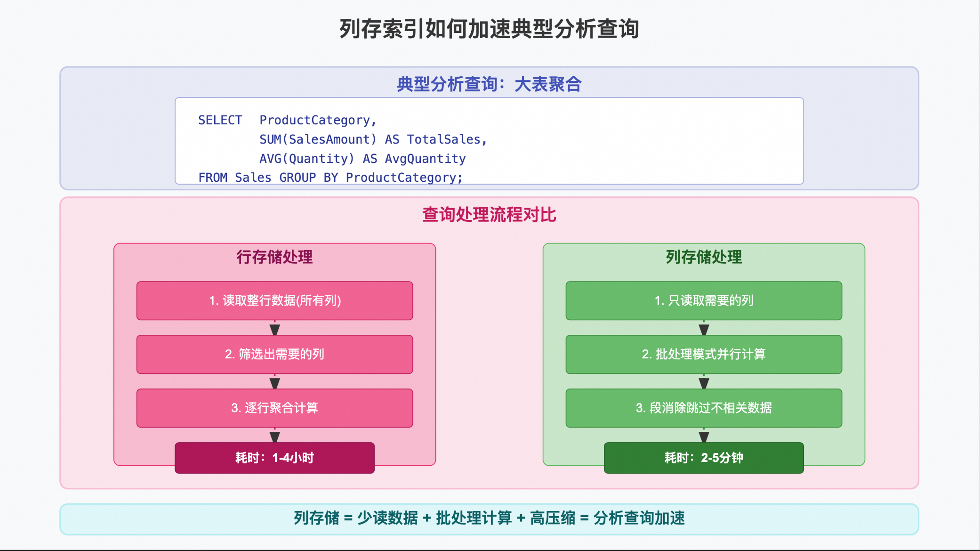Click the SQL line AVG(Quantity) AS AvgQuantity

[x=363, y=158]
